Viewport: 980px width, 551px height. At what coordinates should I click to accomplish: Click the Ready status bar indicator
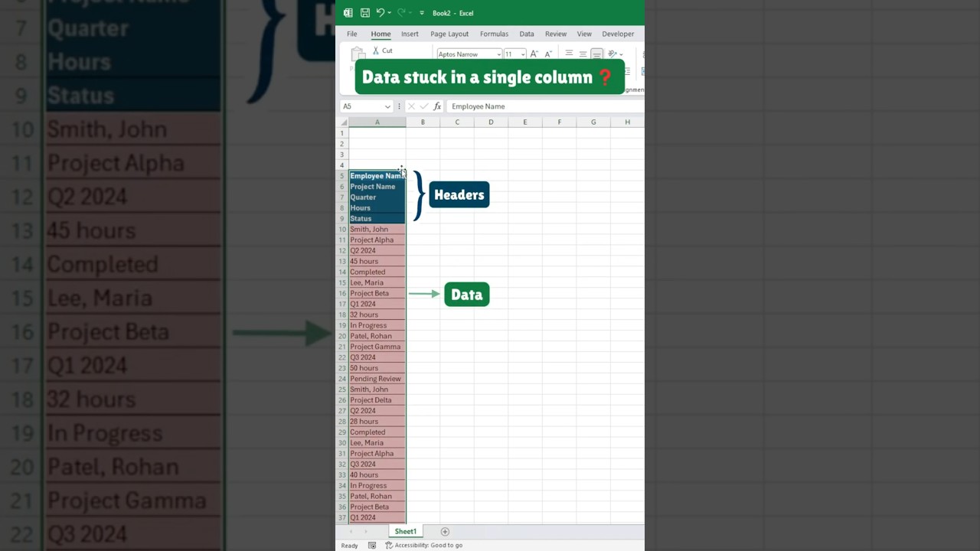349,546
